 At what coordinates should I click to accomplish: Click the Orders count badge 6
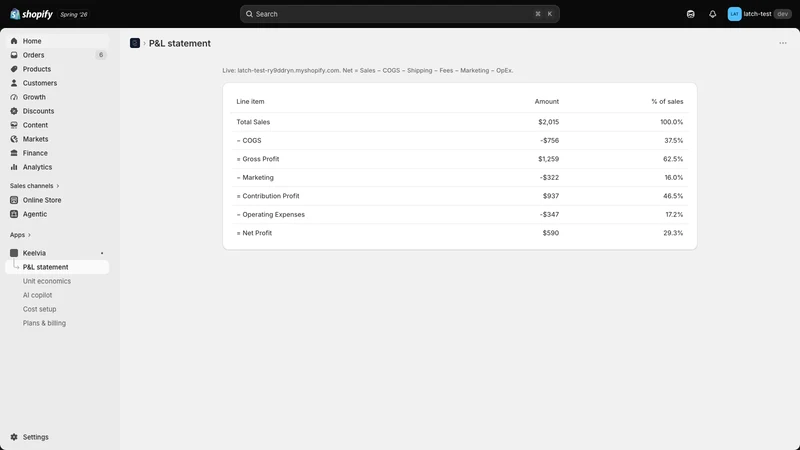tap(101, 55)
